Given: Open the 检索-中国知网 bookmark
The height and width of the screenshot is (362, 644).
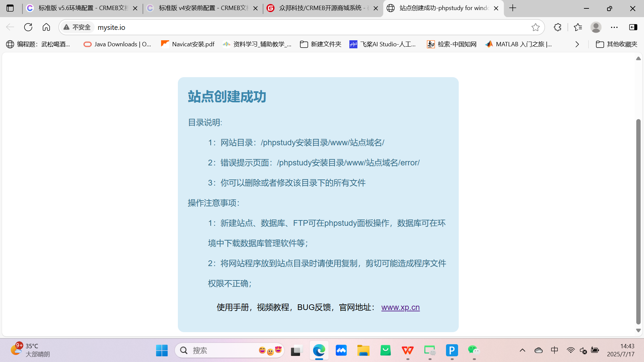Looking at the screenshot, I should pos(452,44).
